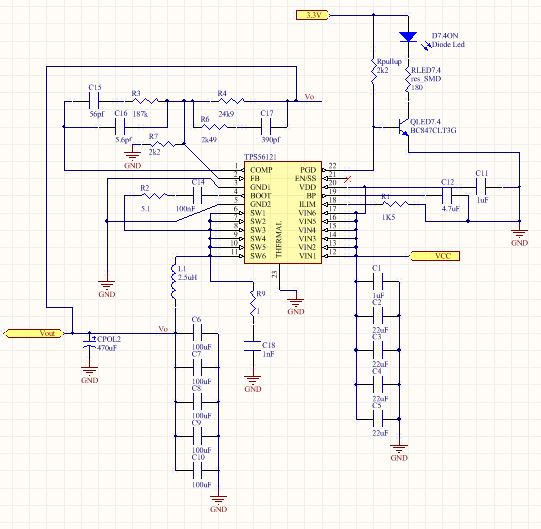Select capacitor C16 5.6pf
This screenshot has height=529, width=541.
(x=120, y=127)
